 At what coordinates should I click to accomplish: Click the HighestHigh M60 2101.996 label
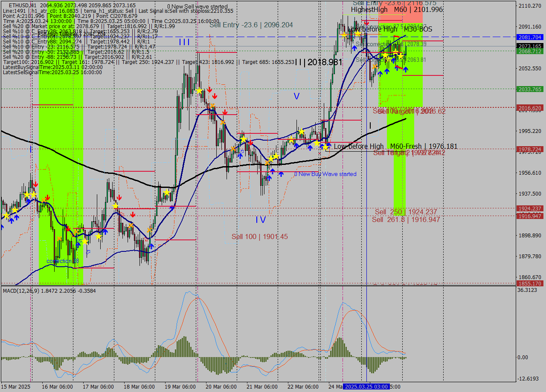(x=397, y=9)
